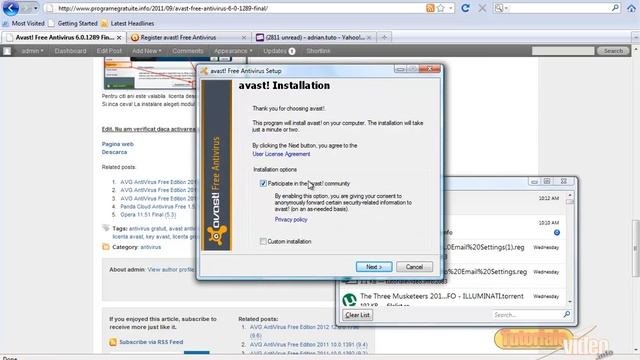Enable the Custom installation checkbox
Screen dimensions: 640x360
click(x=263, y=241)
